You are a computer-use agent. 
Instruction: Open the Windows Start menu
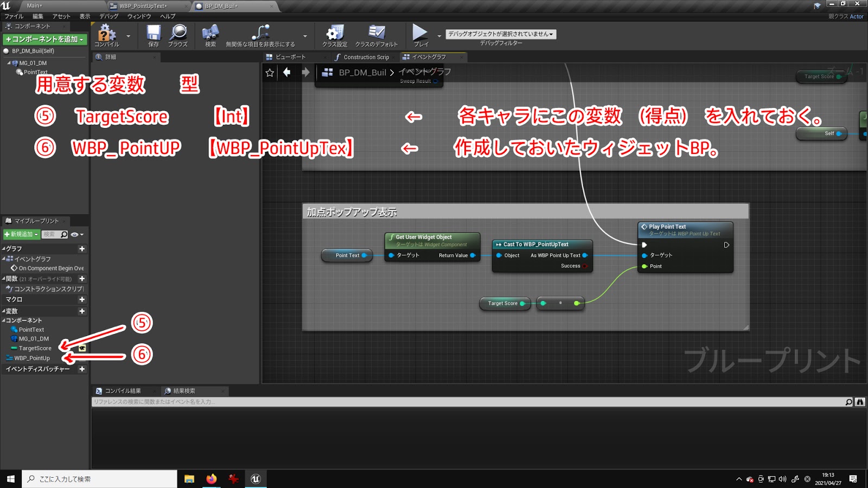pos(11,479)
